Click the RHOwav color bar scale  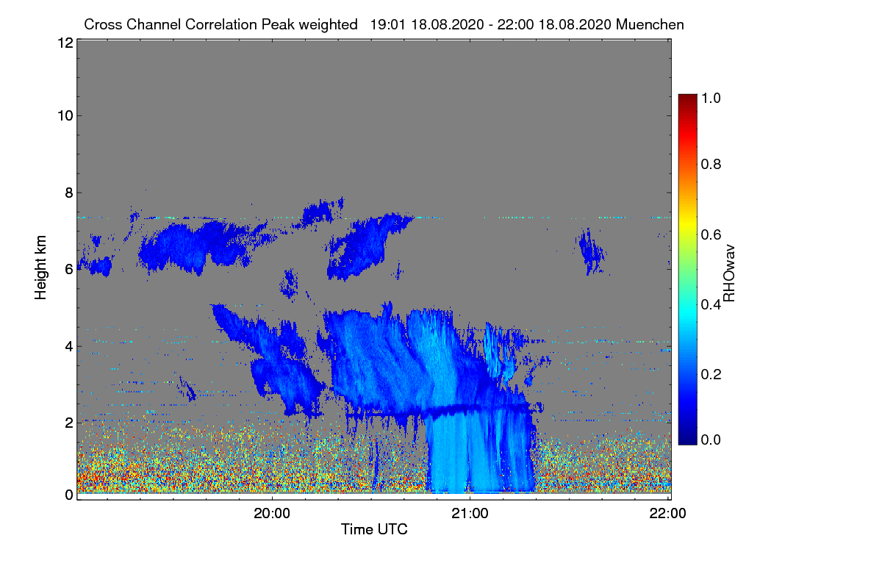coord(686,269)
